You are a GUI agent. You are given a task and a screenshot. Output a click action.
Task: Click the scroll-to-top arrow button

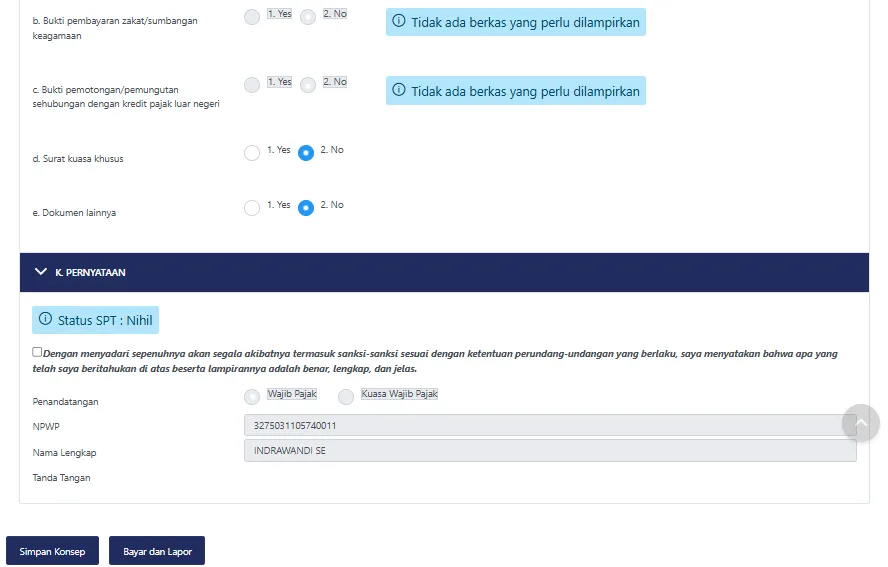860,423
